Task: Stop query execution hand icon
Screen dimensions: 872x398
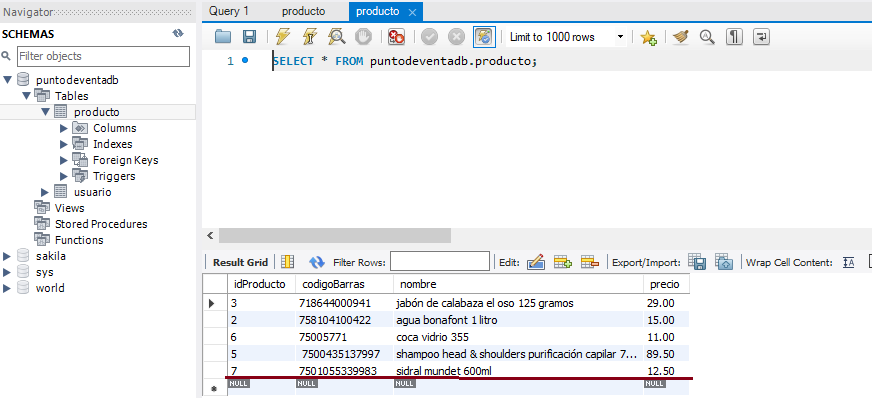Action: point(364,37)
